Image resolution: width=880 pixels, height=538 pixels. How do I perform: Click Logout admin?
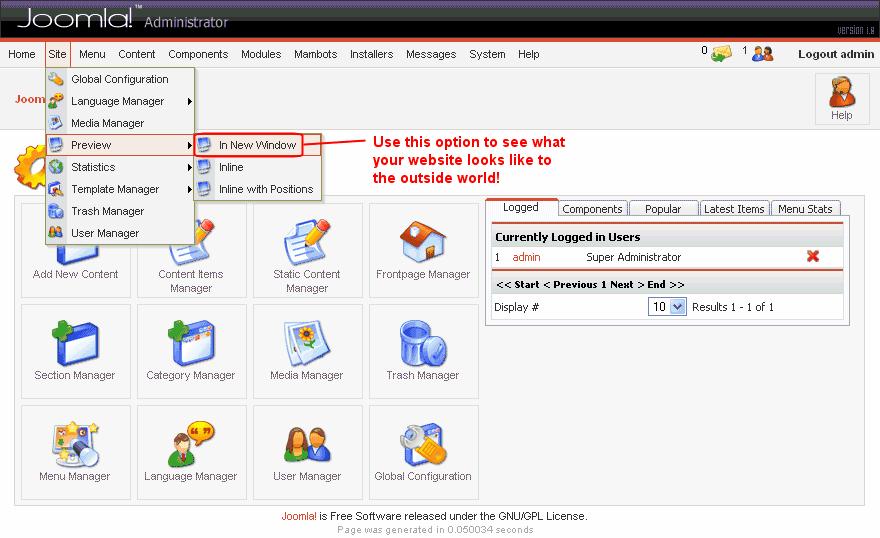[x=836, y=54]
